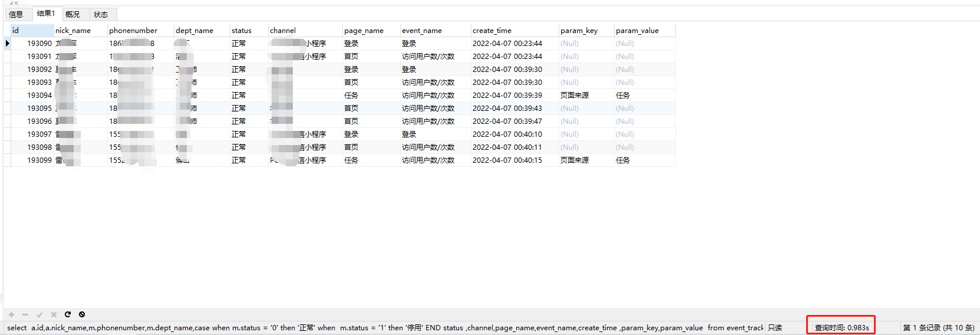Click 页面来源 param_key in row 193094
Viewport: 980px width, 335px height.
(x=586, y=95)
